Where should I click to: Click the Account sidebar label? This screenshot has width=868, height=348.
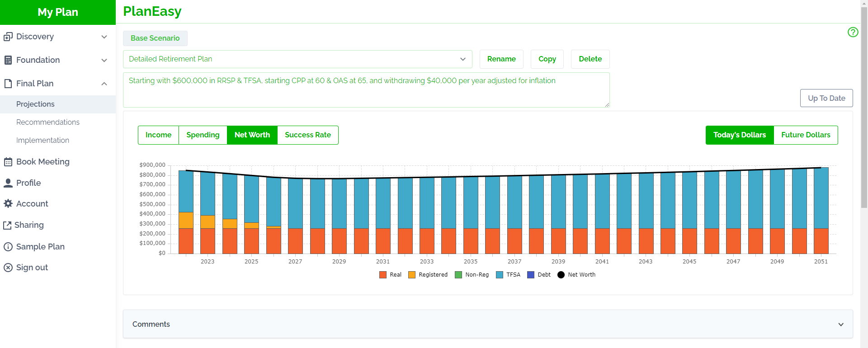(x=32, y=204)
